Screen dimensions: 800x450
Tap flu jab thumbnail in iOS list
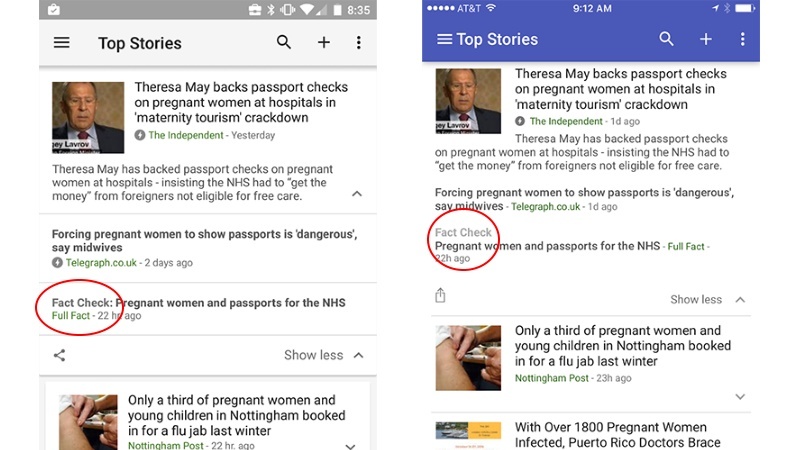click(468, 358)
